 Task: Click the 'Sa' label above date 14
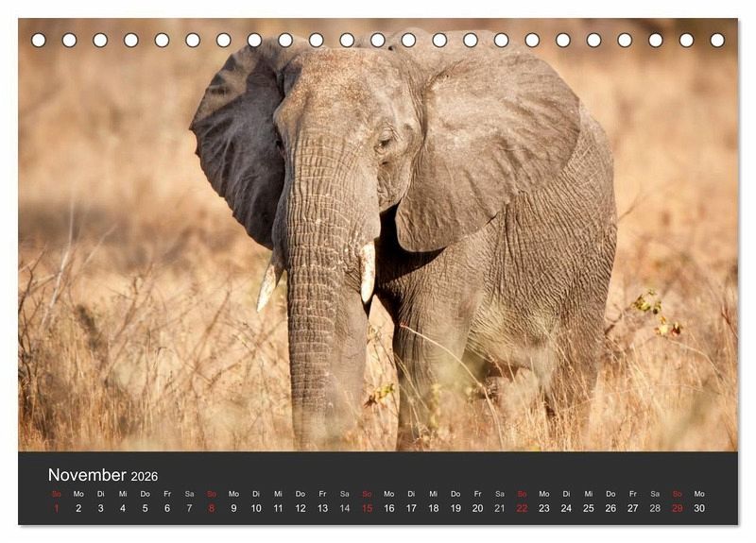click(344, 494)
